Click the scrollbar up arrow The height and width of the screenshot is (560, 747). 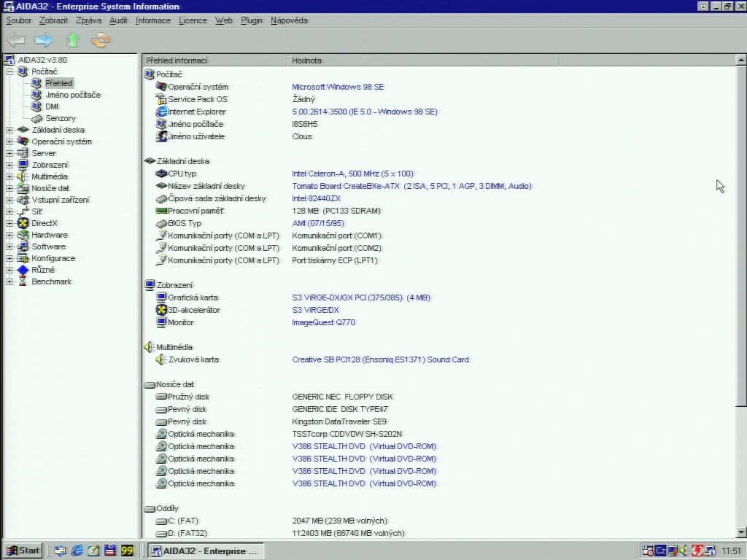pyautogui.click(x=740, y=60)
